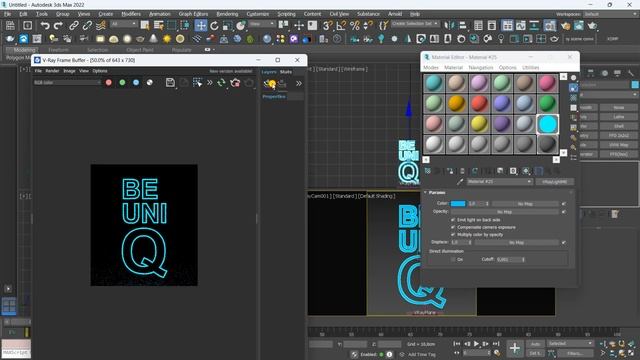Screen dimensions: 640x360
Task: Activate the Select and Rotate tool
Action: (214, 26)
